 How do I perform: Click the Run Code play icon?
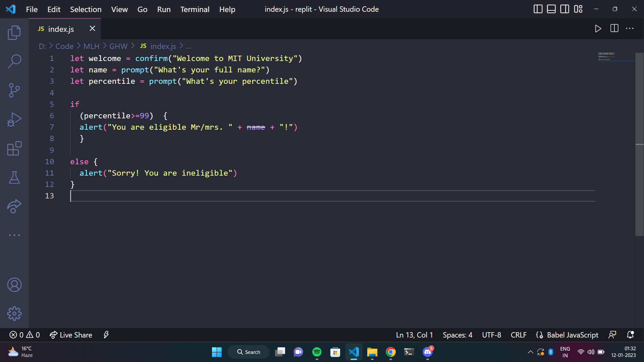click(598, 28)
